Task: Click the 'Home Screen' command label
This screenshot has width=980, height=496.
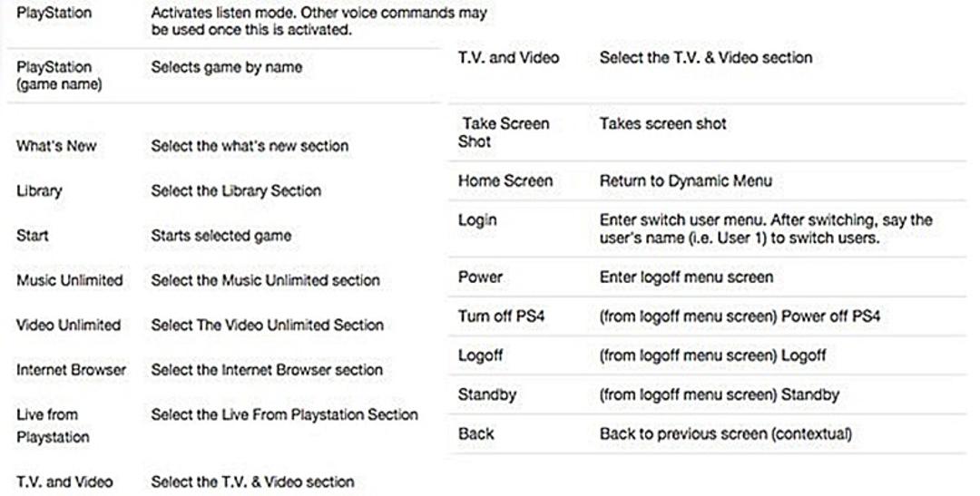Action: [x=505, y=181]
